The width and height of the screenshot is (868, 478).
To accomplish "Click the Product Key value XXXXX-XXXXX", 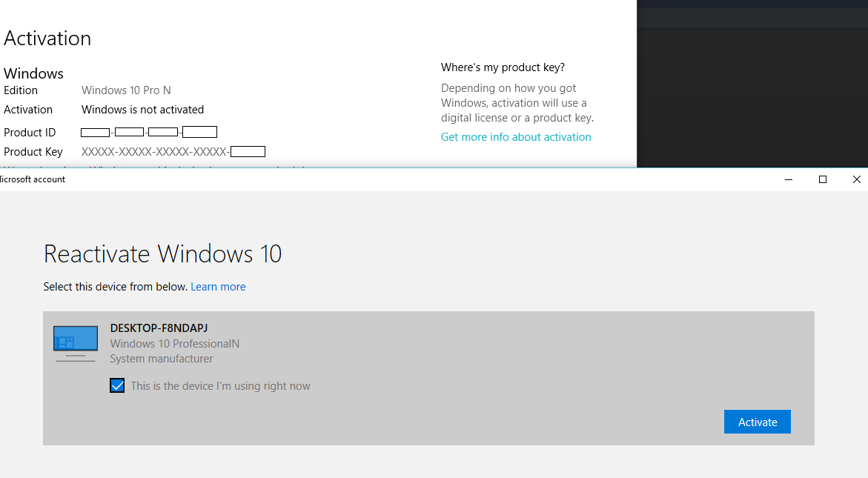I will tap(173, 152).
